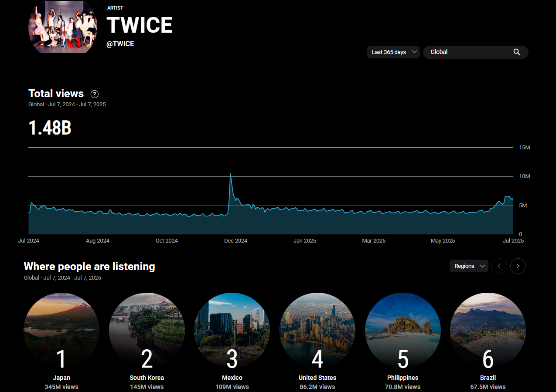Image resolution: width=556 pixels, height=392 pixels.
Task: Go to next regions with right arrow
Action: [518, 266]
